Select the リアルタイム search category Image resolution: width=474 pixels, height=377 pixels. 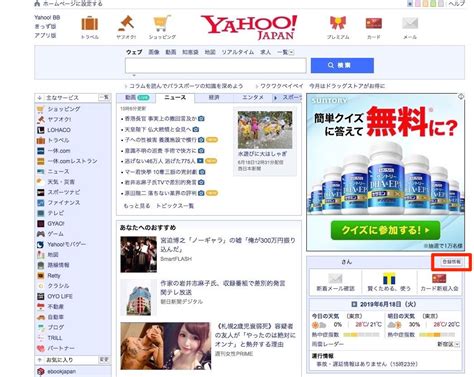click(238, 52)
